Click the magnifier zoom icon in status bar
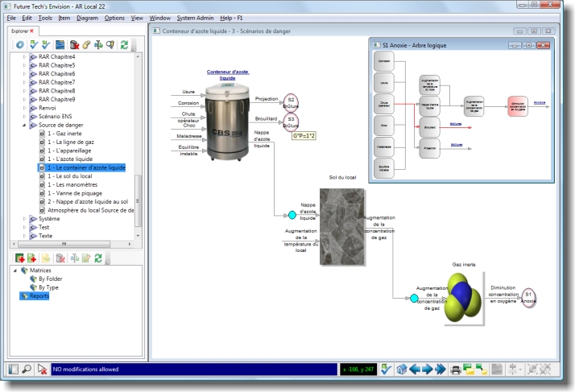Screen dimensions: 575x392 pyautogui.click(x=27, y=369)
